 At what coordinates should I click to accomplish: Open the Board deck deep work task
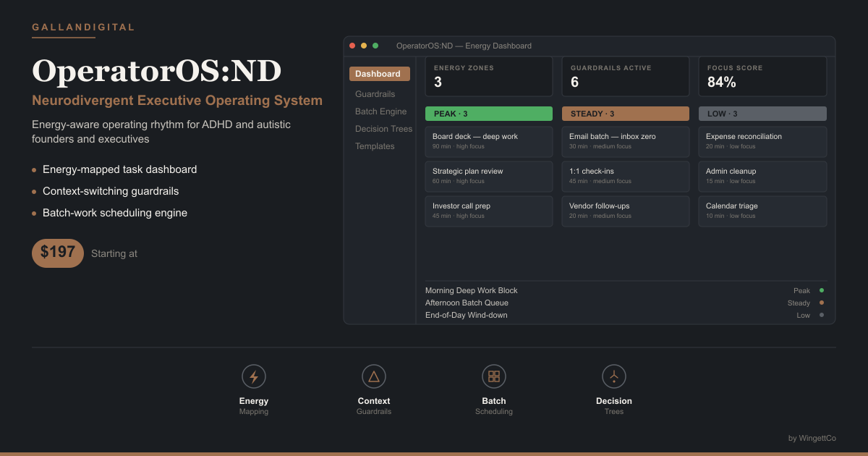pyautogui.click(x=489, y=141)
